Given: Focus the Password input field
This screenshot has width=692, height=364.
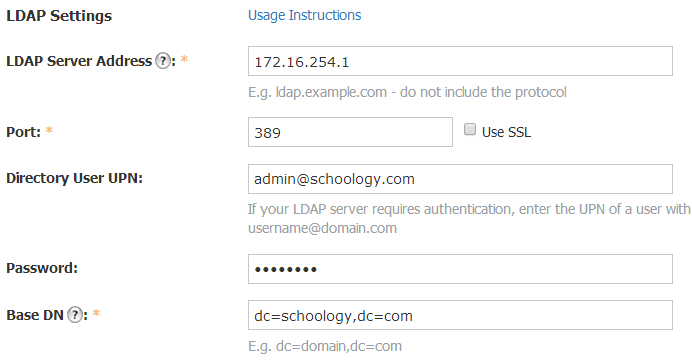Looking at the screenshot, I should coord(460,269).
